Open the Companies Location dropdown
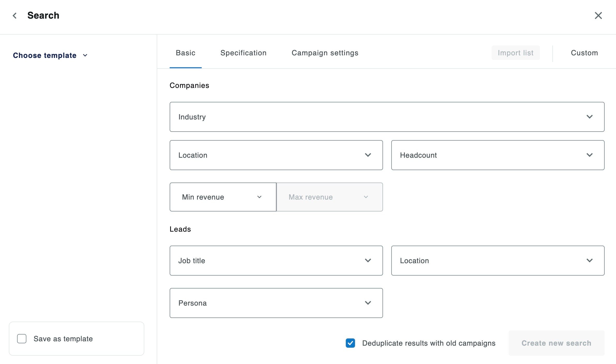Image resolution: width=616 pixels, height=364 pixels. click(276, 155)
